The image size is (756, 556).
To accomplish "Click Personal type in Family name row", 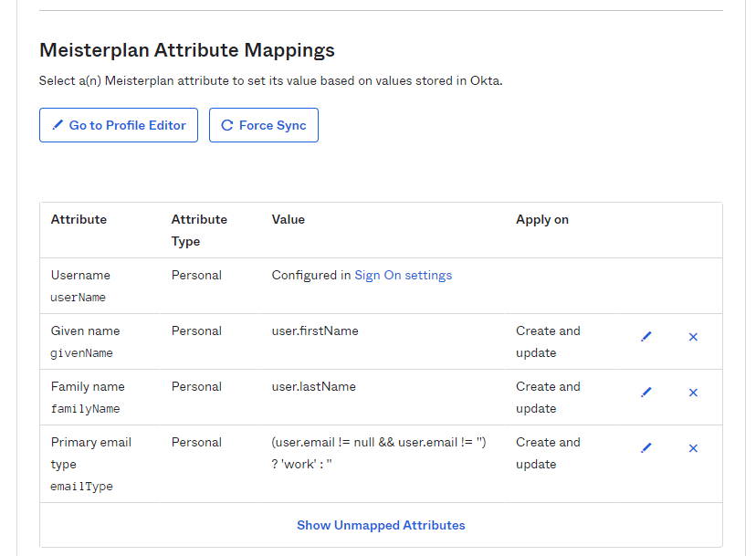I will 196,387.
